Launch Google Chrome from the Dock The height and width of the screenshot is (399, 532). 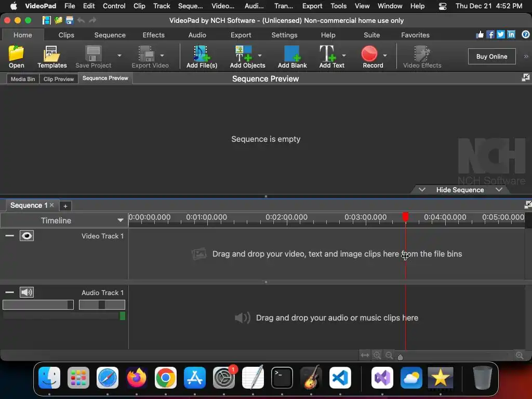(166, 378)
